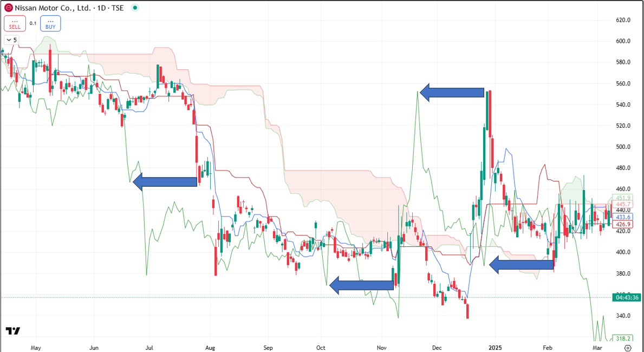Image resolution: width=644 pixels, height=352 pixels.
Task: Click the Aug label on time axis
Action: pos(210,348)
